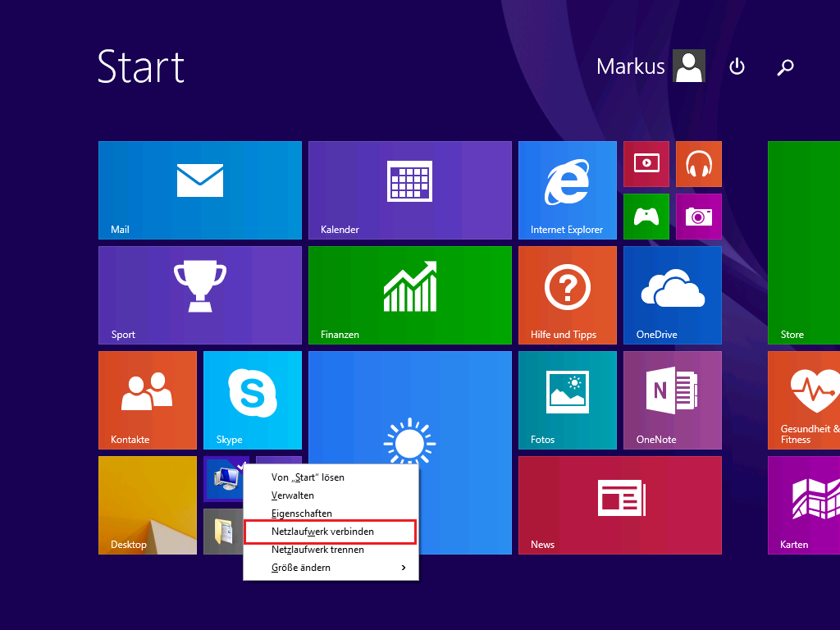Click the power options icon

[737, 66]
